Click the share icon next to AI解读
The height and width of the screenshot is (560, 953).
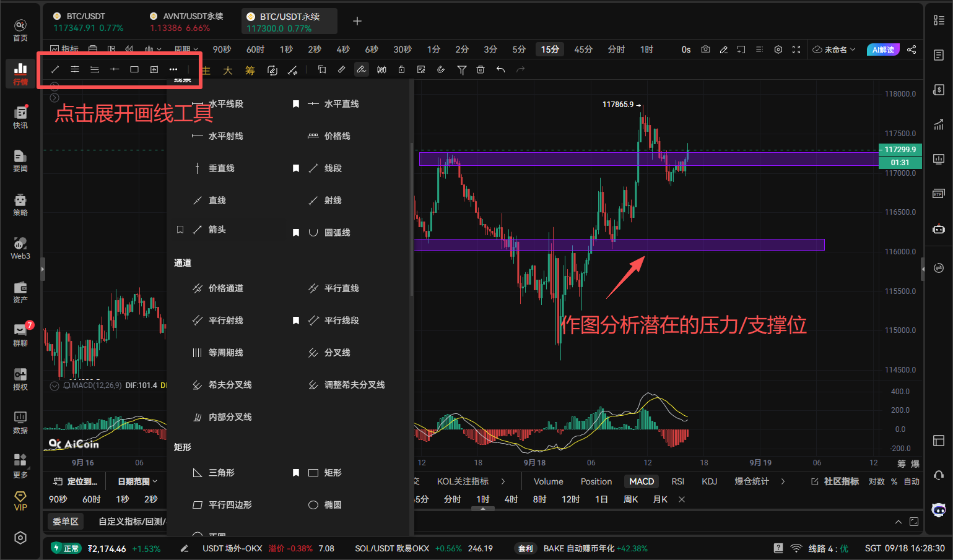[x=912, y=50]
